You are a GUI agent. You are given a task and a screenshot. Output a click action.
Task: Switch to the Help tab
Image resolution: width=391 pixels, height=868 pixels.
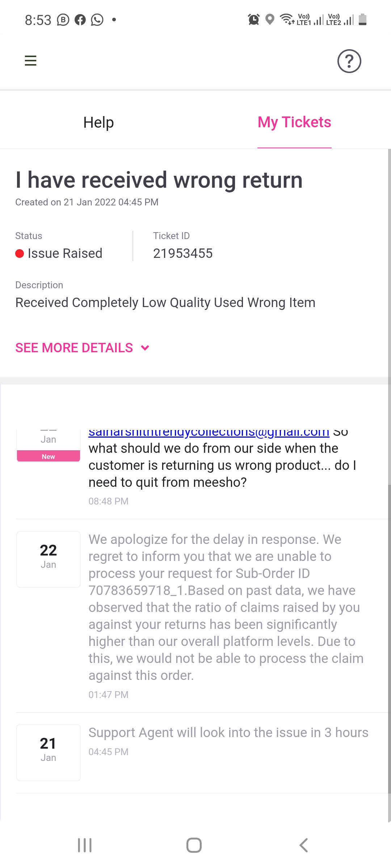click(98, 123)
